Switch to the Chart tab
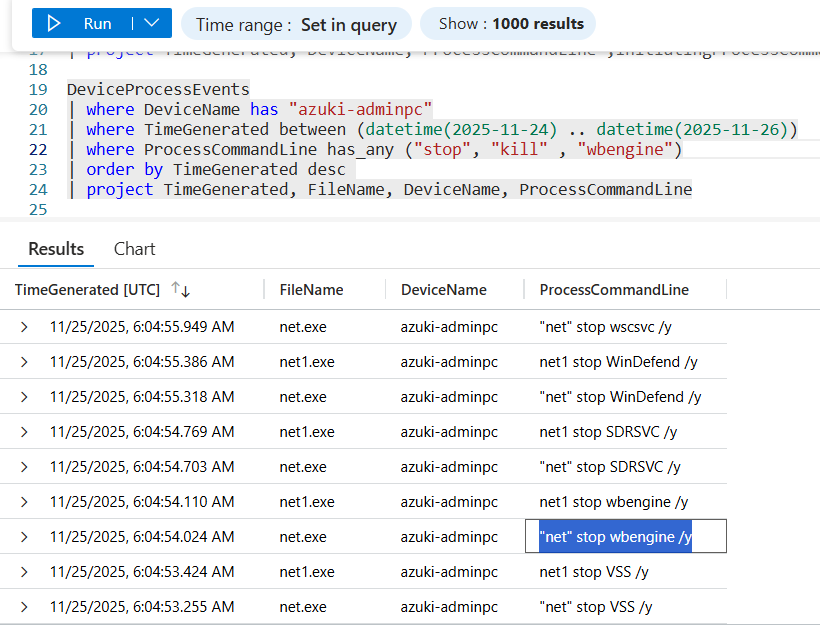 (x=134, y=249)
